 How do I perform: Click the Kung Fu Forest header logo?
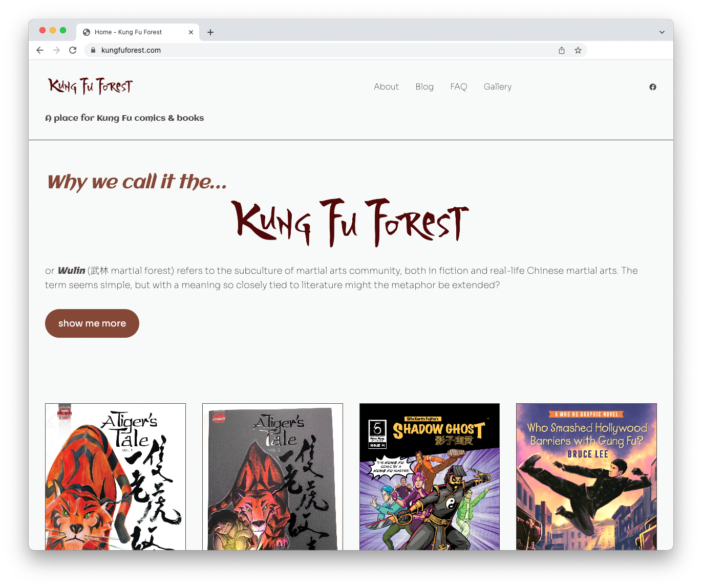point(91,86)
